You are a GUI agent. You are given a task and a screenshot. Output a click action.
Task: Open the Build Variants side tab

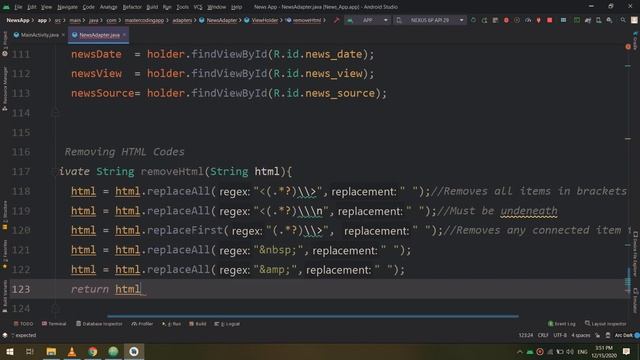(5, 296)
